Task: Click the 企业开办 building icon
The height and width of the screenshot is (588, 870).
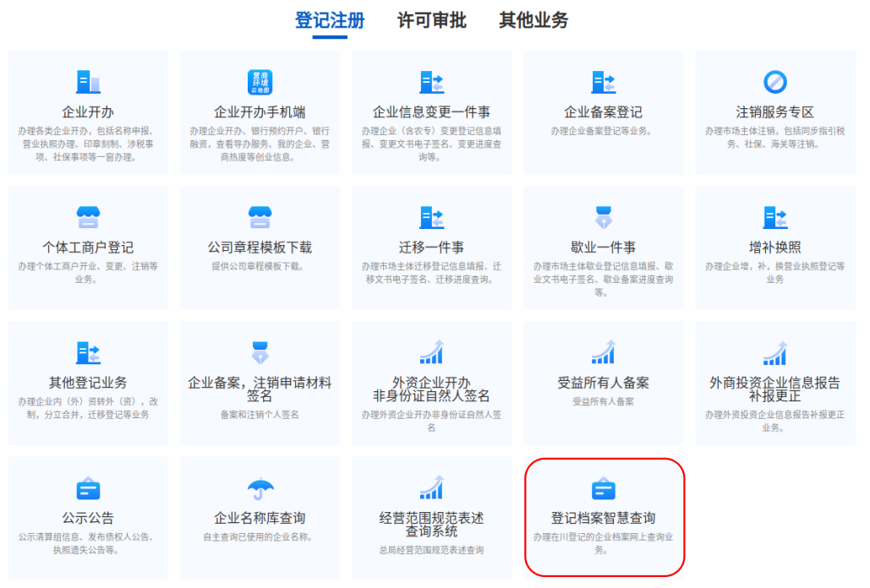Action: [x=88, y=82]
